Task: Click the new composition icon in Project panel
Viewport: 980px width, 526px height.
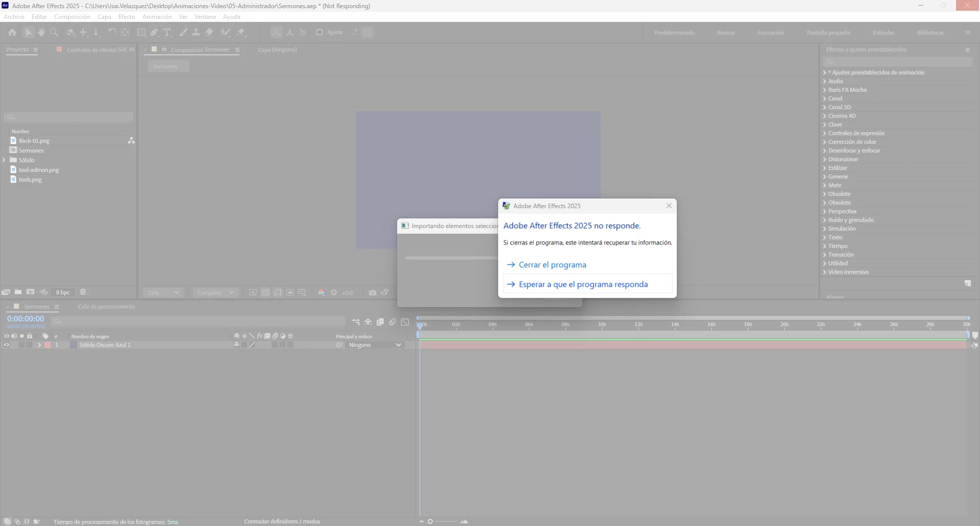Action: [31, 292]
